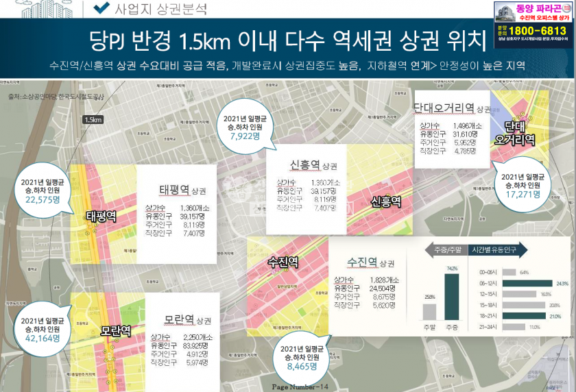Click the dark 주중 74.2% bar
The height and width of the screenshot is (392, 576).
451,297
